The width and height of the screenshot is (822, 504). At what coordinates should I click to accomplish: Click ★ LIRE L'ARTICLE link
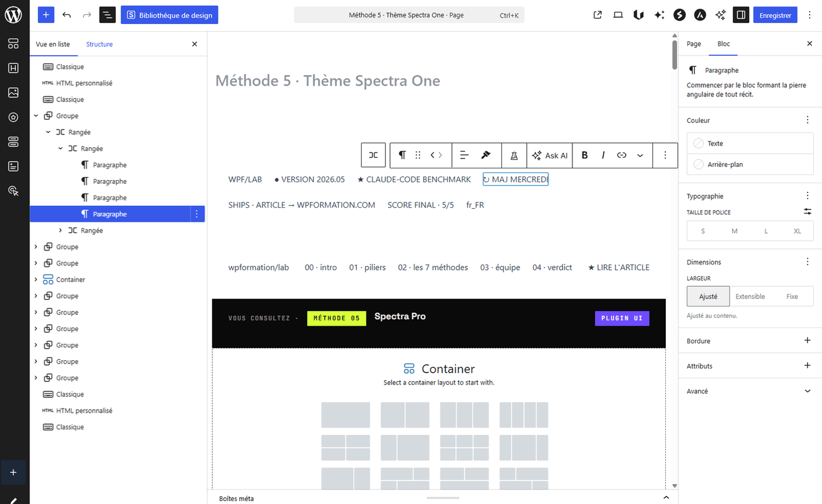(618, 268)
